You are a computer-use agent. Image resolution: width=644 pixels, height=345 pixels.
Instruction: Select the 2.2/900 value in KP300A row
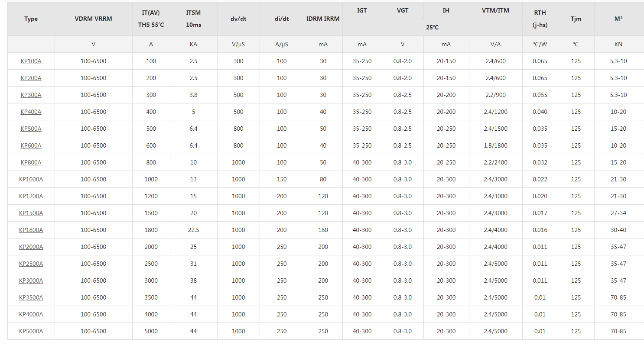[x=495, y=95]
